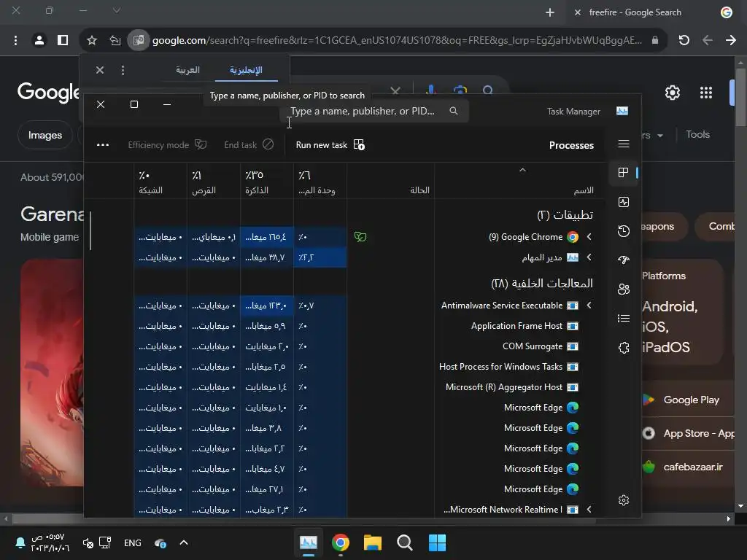747x560 pixels.
Task: Select العربية translate tab
Action: [187, 70]
